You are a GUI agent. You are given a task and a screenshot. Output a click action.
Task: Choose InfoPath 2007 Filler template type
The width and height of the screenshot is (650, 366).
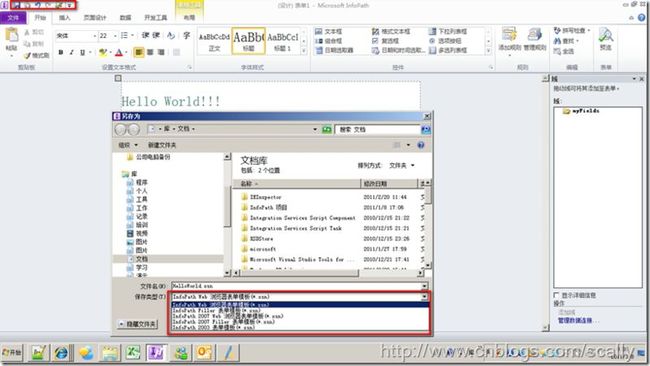point(300,322)
